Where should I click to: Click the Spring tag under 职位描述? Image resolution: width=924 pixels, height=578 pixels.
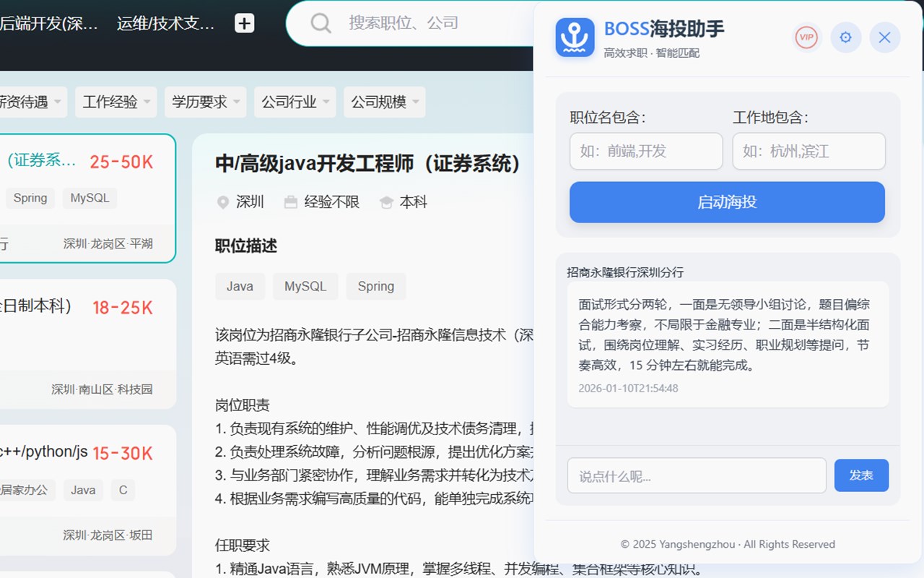point(376,286)
